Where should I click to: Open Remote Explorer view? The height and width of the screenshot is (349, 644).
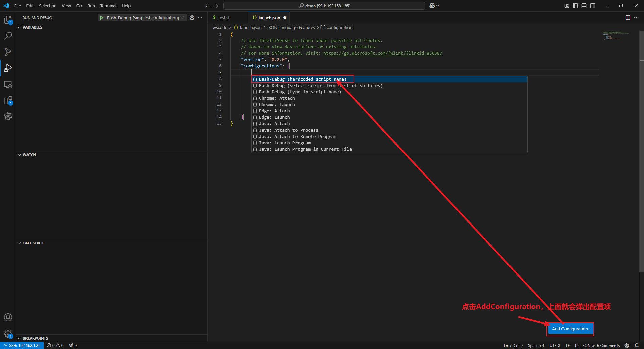[8, 84]
